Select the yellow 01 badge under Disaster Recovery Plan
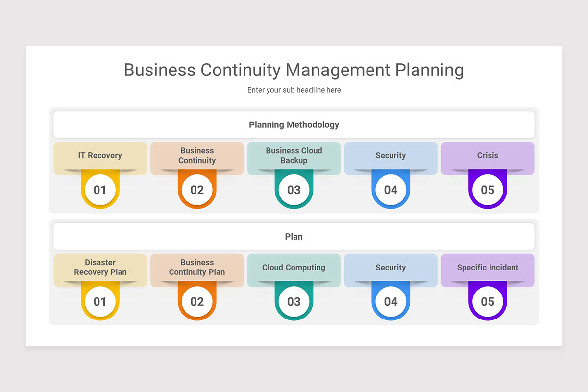This screenshot has width=588, height=392. [x=100, y=301]
